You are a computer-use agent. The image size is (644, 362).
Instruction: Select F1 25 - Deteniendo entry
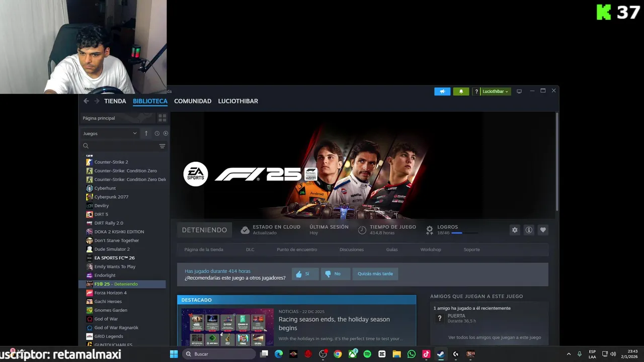[x=122, y=284]
